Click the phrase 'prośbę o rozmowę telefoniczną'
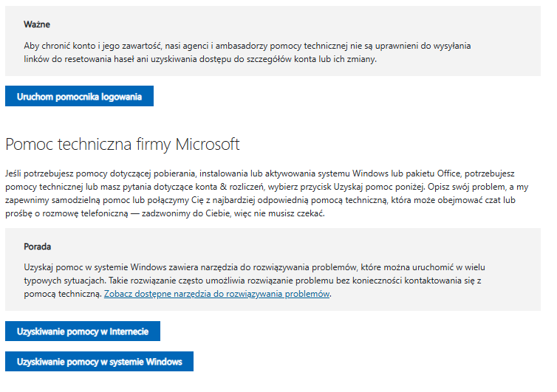The image size is (557, 392). pos(66,214)
